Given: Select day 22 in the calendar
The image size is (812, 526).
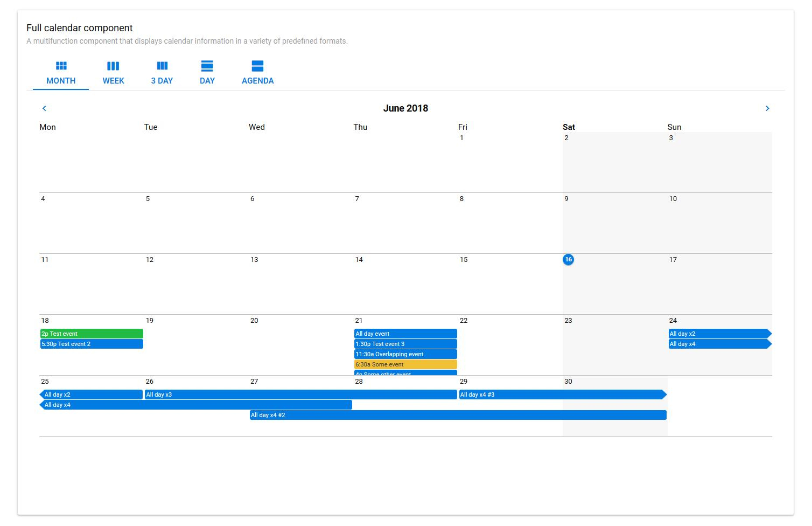Looking at the screenshot, I should [464, 321].
